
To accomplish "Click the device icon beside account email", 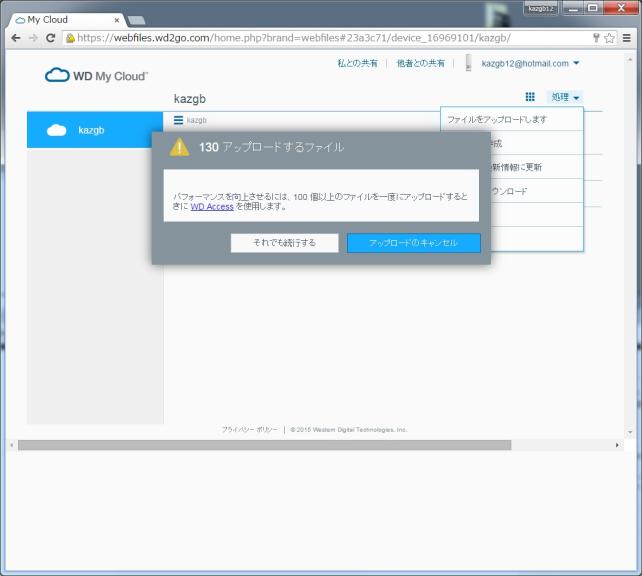I will (x=468, y=63).
